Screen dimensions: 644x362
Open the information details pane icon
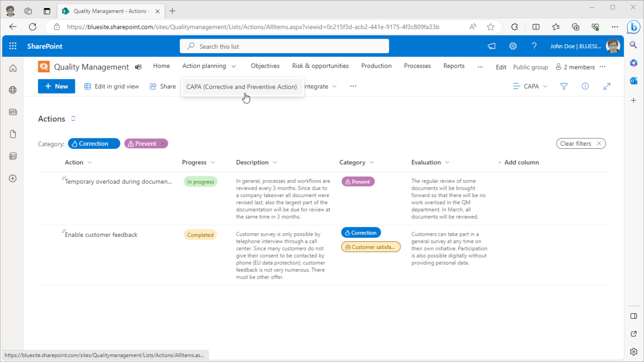pos(585,86)
